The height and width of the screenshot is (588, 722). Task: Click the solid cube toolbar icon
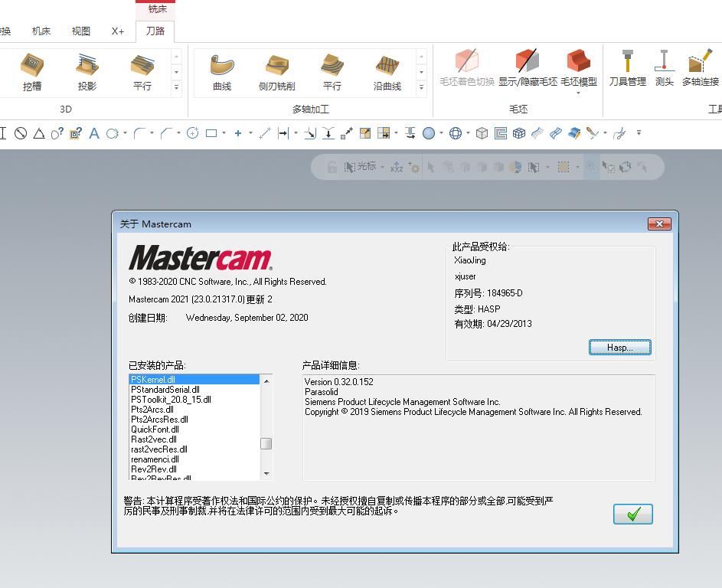[x=482, y=133]
